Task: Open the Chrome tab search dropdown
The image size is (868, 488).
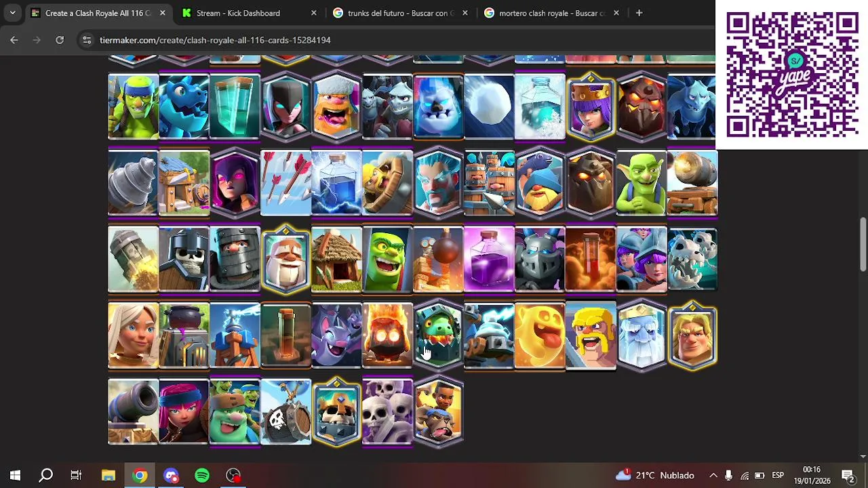Action: pos(12,13)
